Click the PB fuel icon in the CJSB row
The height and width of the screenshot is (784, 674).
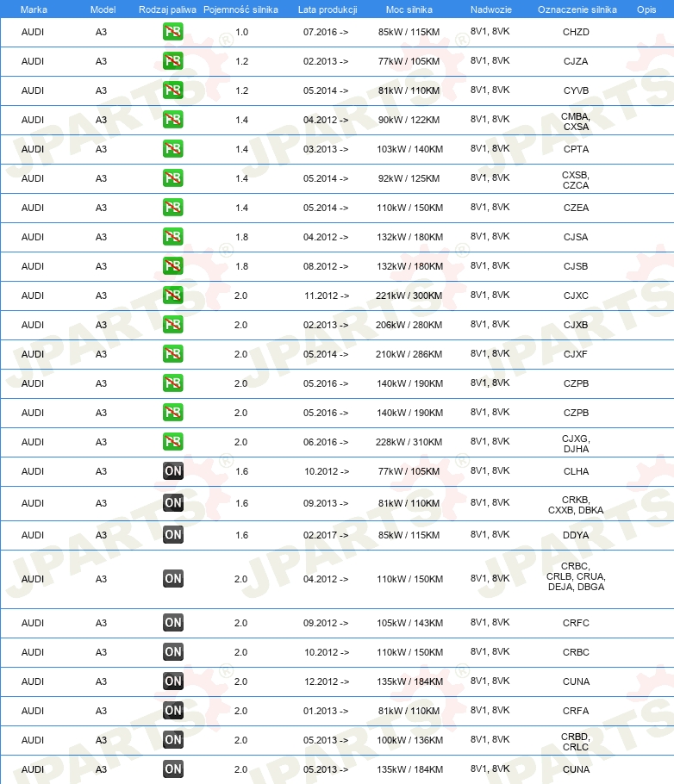pyautogui.click(x=172, y=265)
